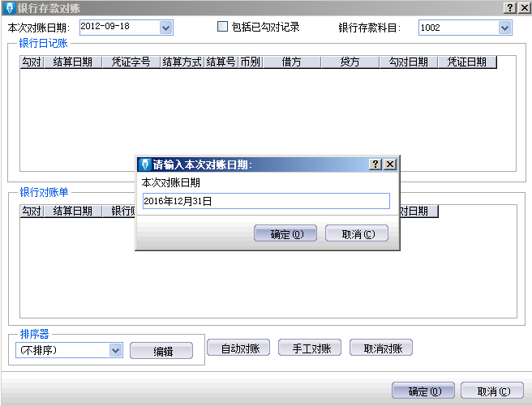Click help button in date dialog title bar

coord(375,165)
